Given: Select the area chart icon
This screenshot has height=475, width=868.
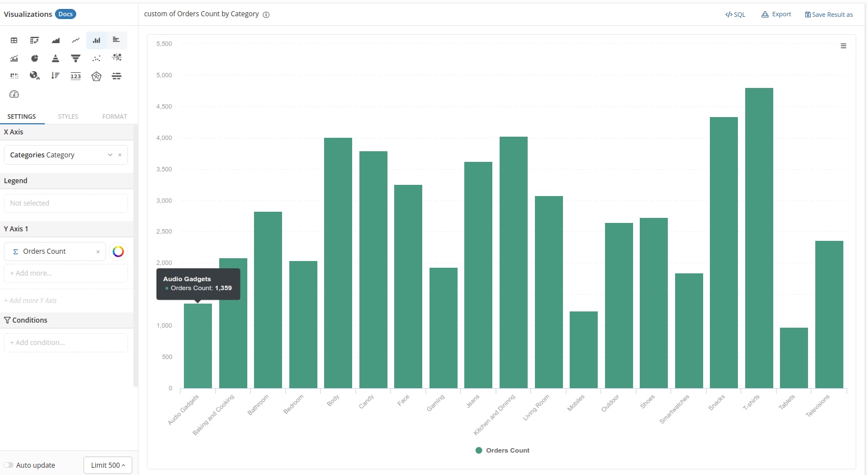Looking at the screenshot, I should point(56,40).
